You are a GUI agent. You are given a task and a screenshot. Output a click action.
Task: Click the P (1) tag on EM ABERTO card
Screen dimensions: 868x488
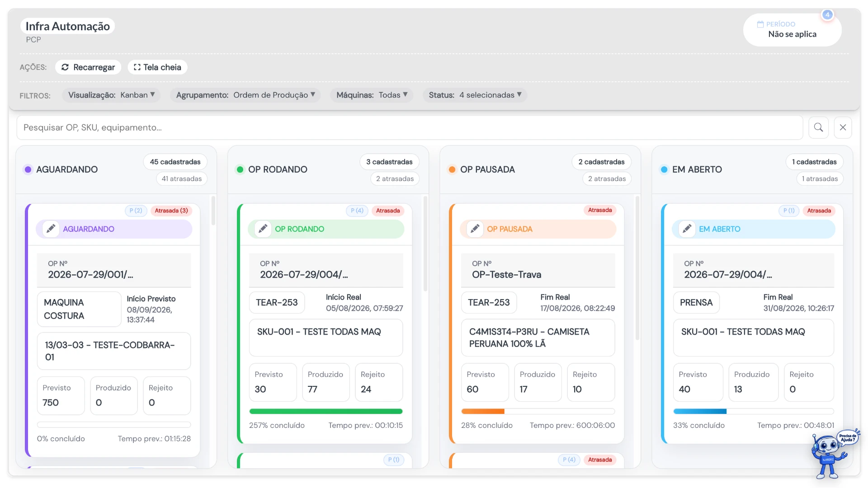point(789,211)
